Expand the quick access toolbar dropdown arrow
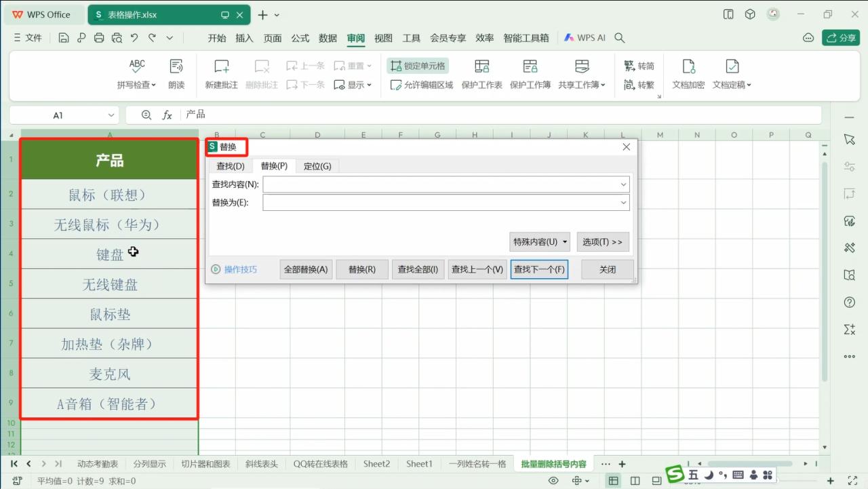Image resolution: width=868 pixels, height=489 pixels. 170,38
